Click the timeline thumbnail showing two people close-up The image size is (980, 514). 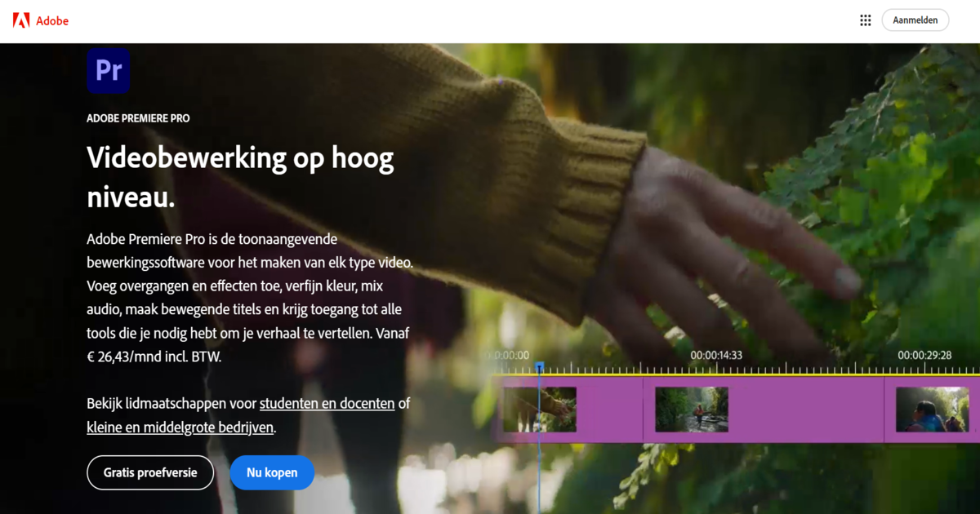932,410
